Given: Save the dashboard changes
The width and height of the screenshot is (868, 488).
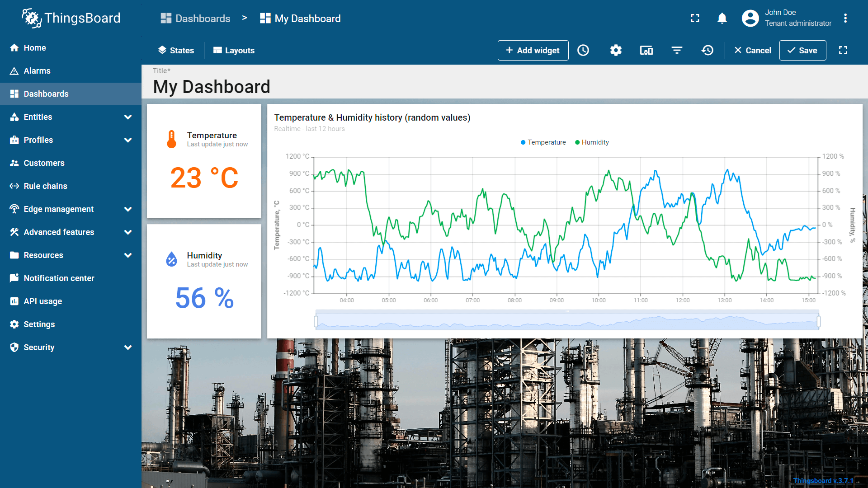Looking at the screenshot, I should (x=802, y=50).
